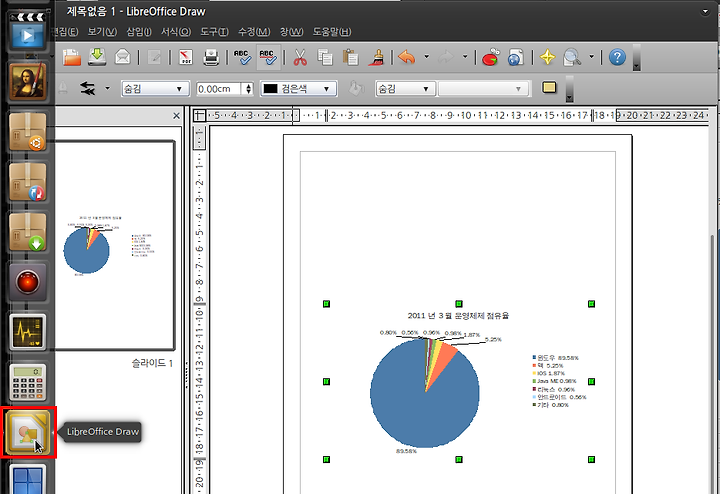Viewport: 720px width, 494px height.
Task: Close the slide panel with X
Action: pos(176,116)
